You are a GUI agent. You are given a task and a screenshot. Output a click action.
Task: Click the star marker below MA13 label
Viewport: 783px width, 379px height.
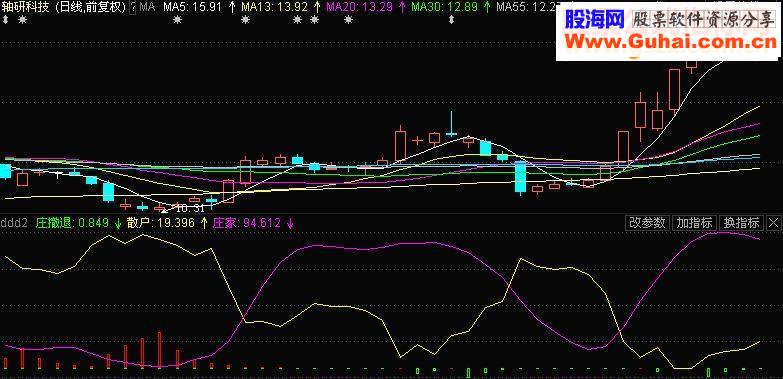point(245,20)
